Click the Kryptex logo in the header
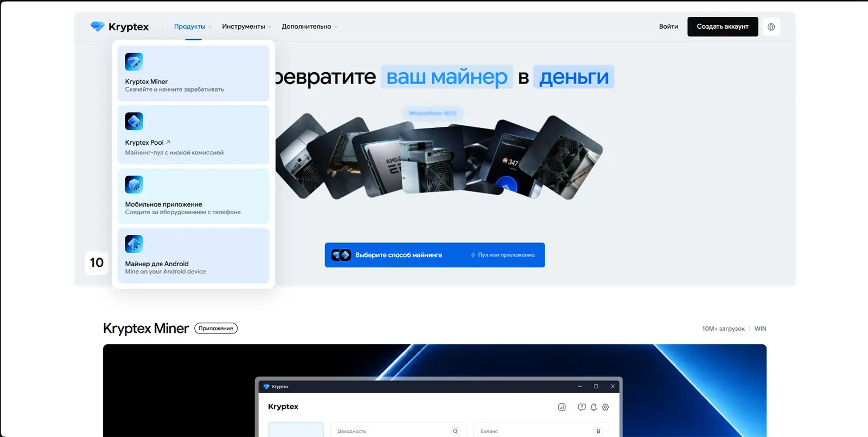868x437 pixels. (119, 27)
